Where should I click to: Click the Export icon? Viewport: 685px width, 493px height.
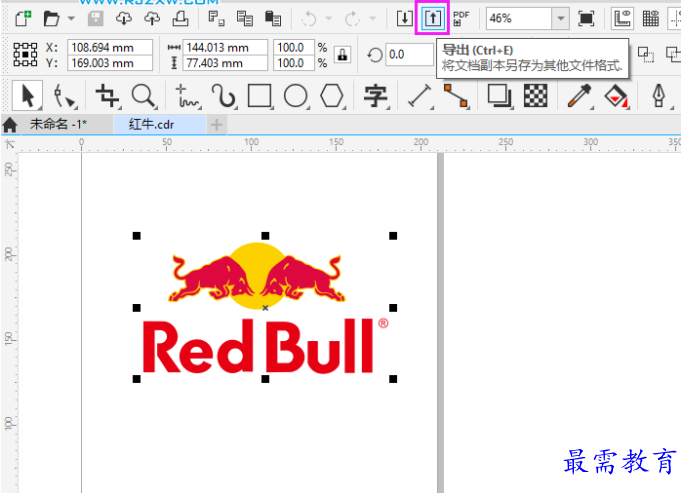pyautogui.click(x=432, y=18)
